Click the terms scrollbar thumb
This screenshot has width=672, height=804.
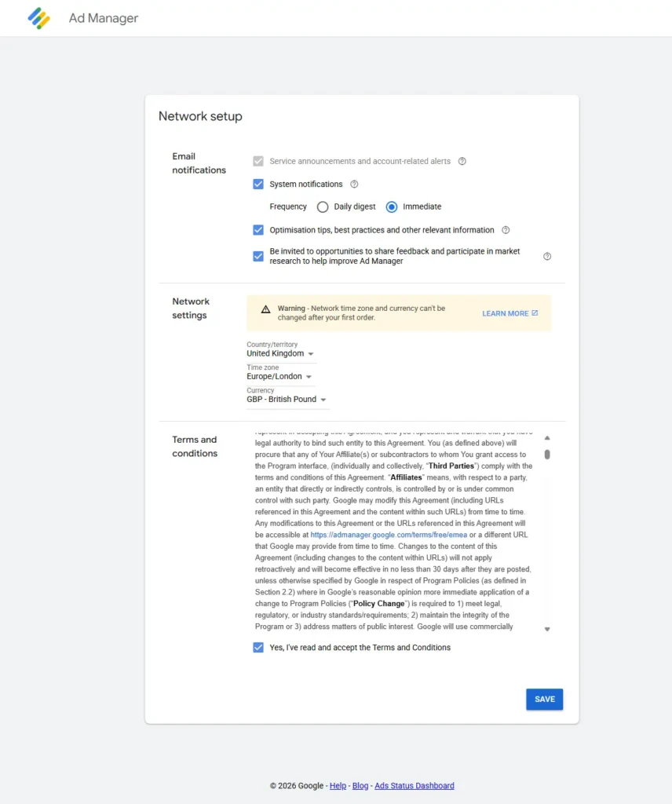[547, 455]
